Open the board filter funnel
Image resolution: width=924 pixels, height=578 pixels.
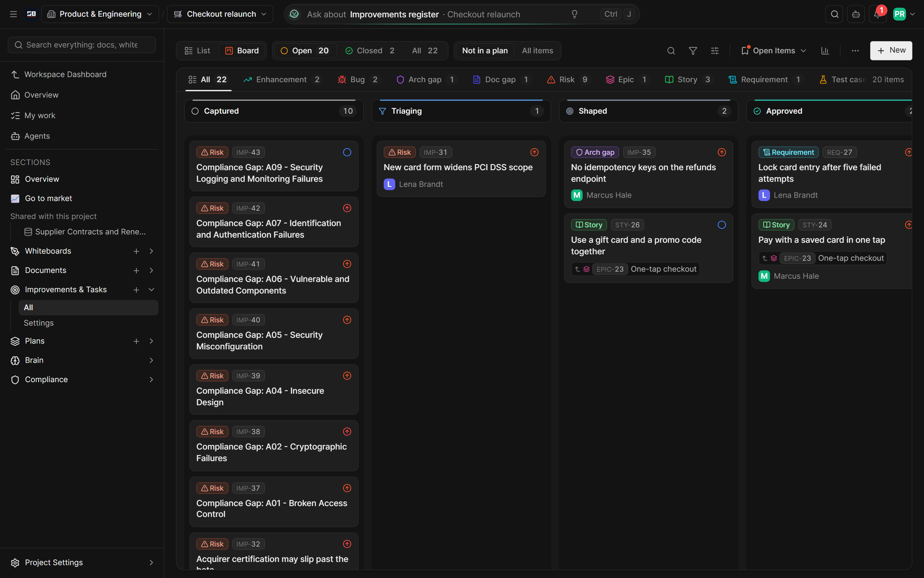point(693,51)
